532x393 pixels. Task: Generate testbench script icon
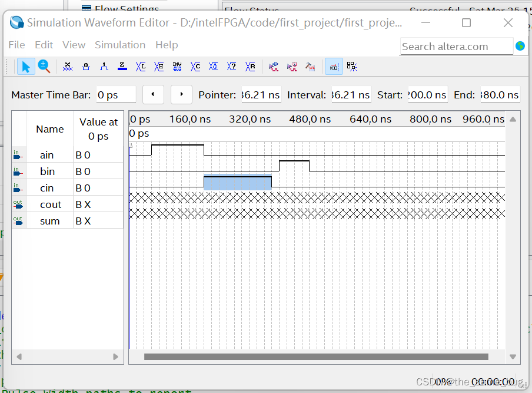pyautogui.click(x=310, y=67)
